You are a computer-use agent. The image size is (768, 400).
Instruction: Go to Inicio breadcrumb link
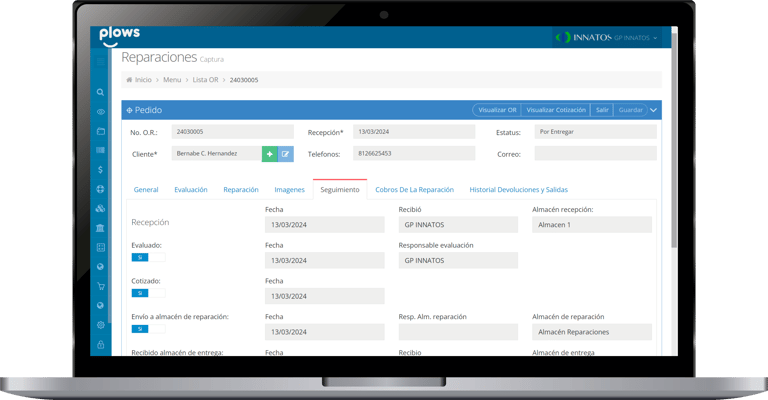pyautogui.click(x=143, y=80)
